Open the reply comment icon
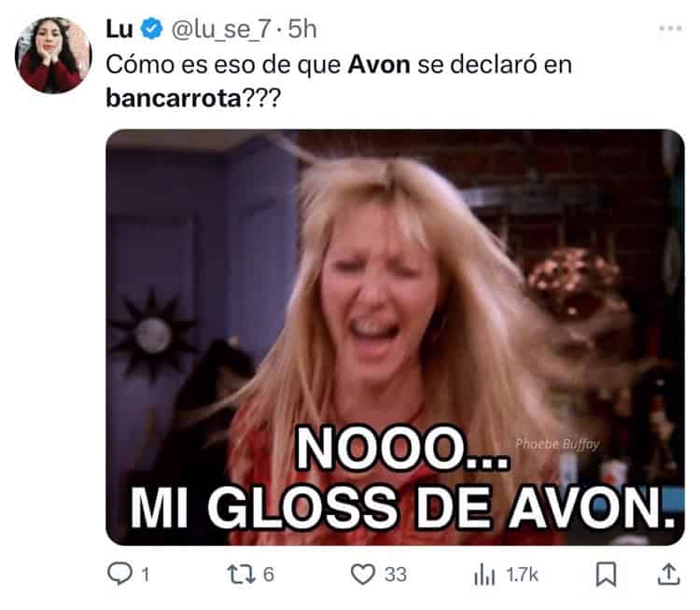Image resolution: width=700 pixels, height=610 pixels. [x=119, y=574]
